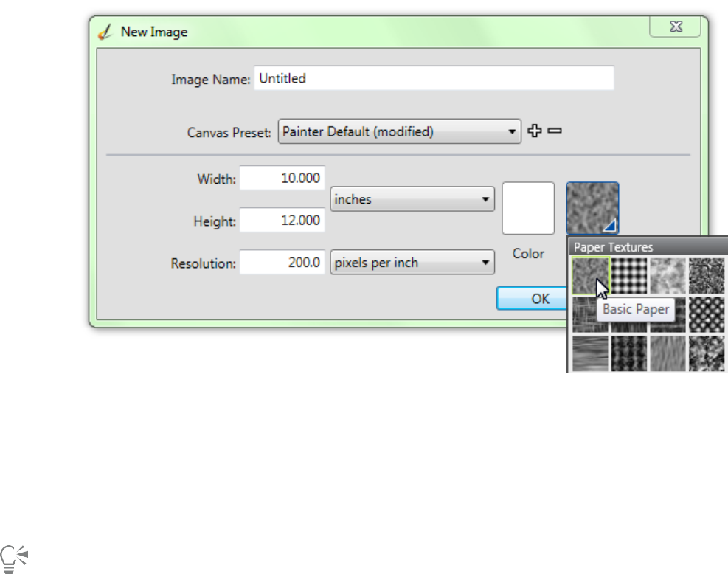Click the lightbulb tip icon
Screen dimensions: 728x574
[14, 559]
